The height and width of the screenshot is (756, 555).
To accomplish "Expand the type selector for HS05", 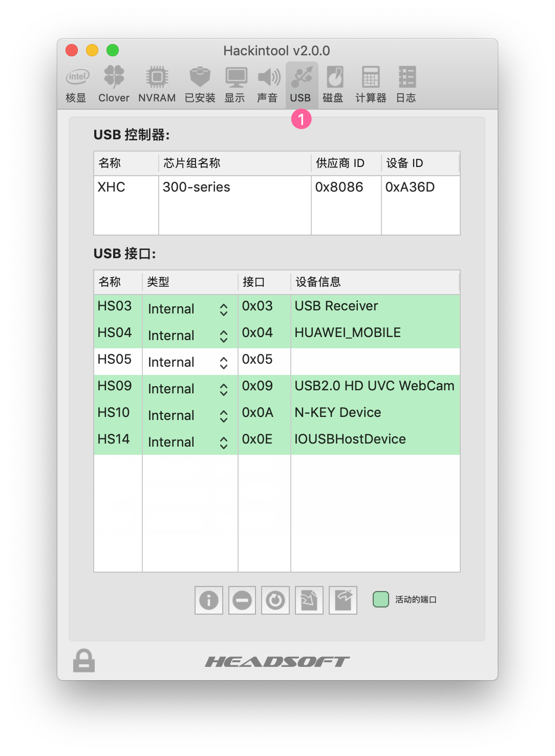I will (224, 363).
